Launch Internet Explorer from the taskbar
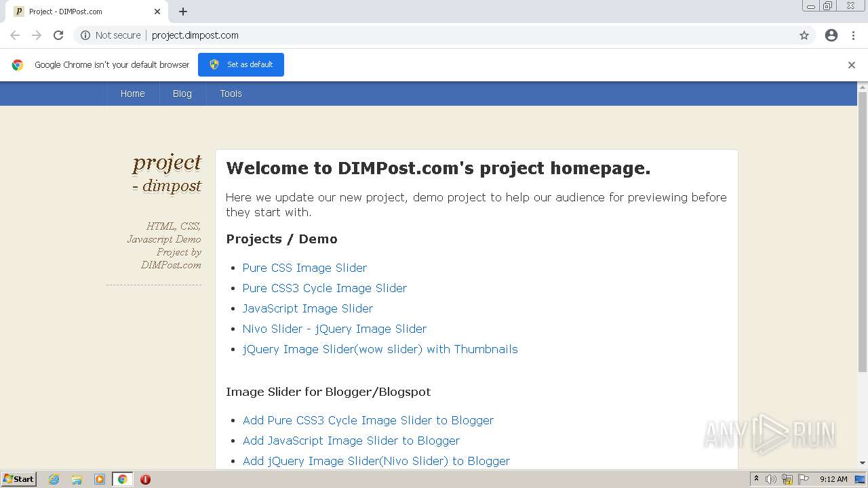This screenshot has height=488, width=868. pos(54,479)
